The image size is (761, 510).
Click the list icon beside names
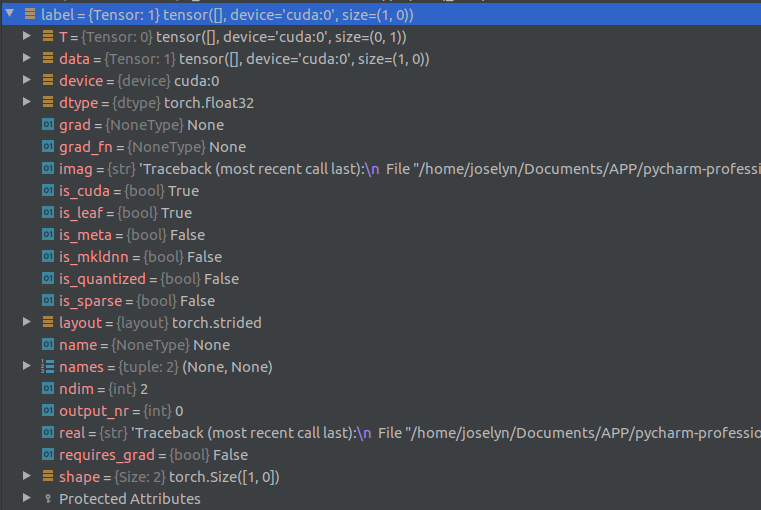[48, 366]
